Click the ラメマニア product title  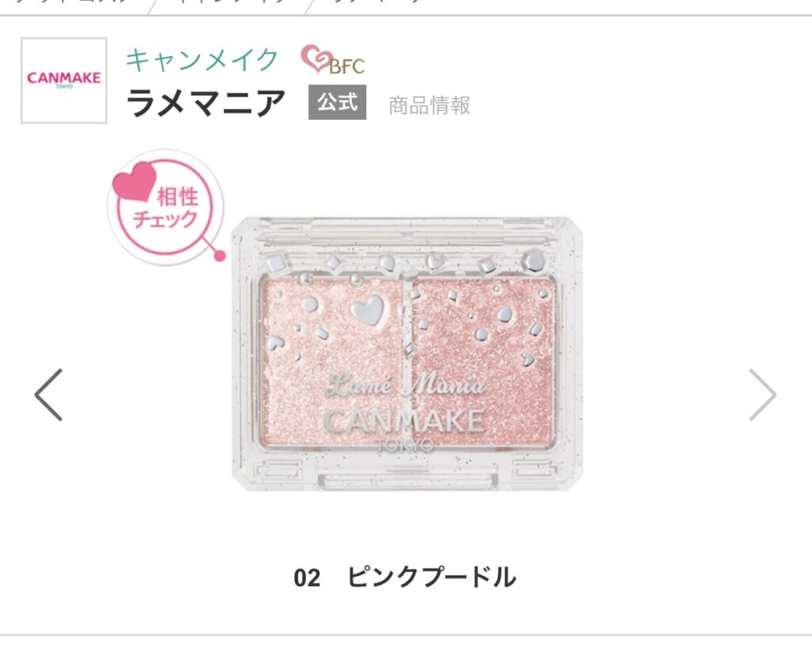(205, 102)
